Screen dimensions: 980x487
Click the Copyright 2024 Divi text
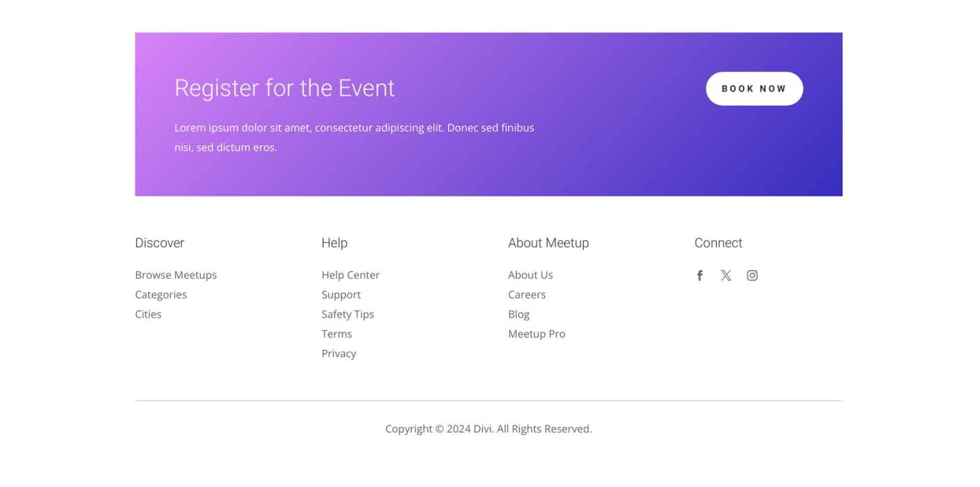point(489,428)
